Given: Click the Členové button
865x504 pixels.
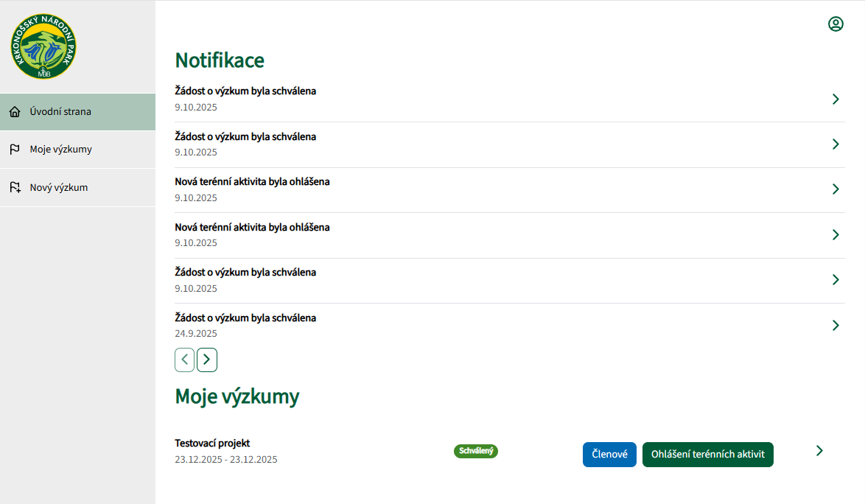Looking at the screenshot, I should (609, 455).
